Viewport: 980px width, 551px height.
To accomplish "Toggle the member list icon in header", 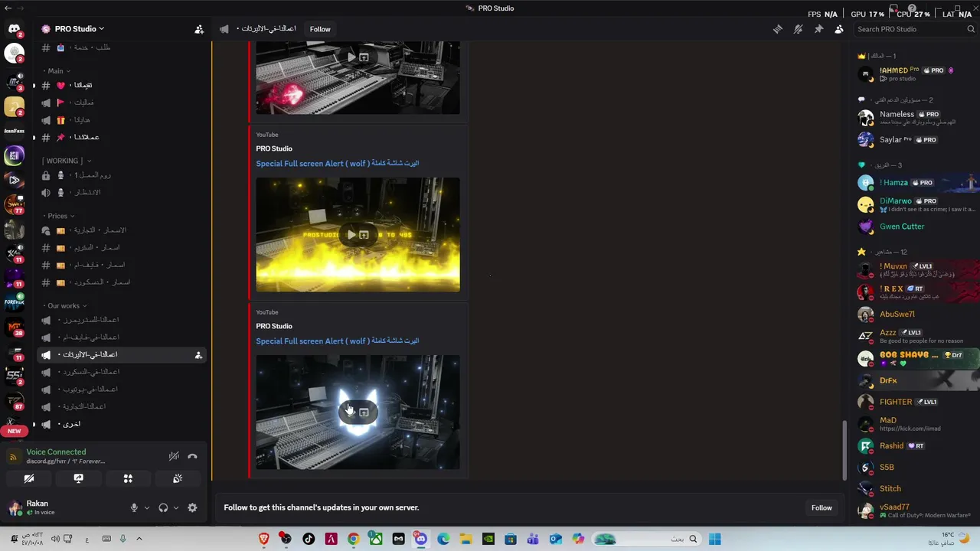I will tap(839, 29).
